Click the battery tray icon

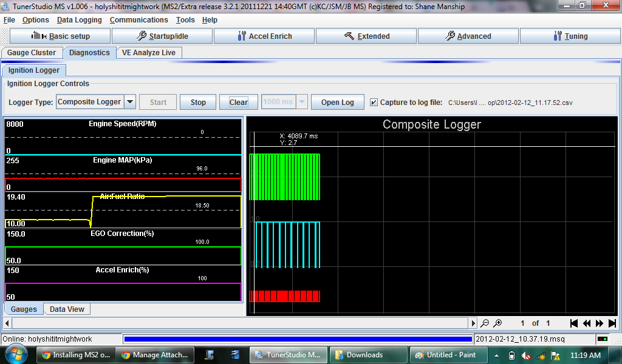511,356
